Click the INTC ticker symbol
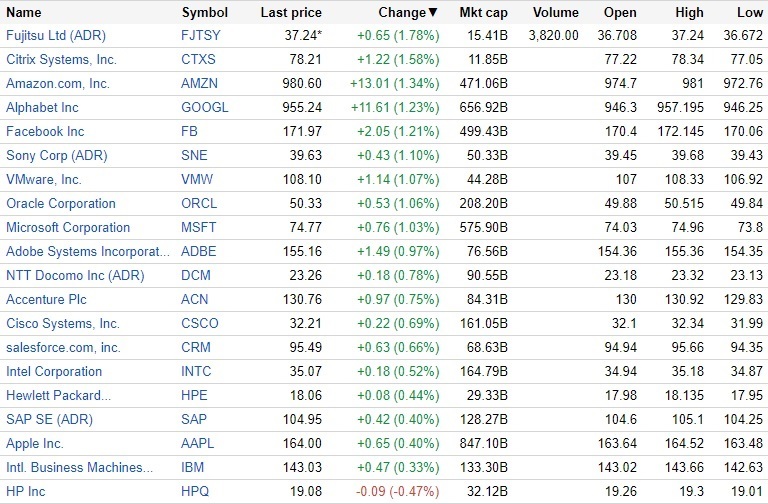Image resolution: width=768 pixels, height=504 pixels. 196,372
